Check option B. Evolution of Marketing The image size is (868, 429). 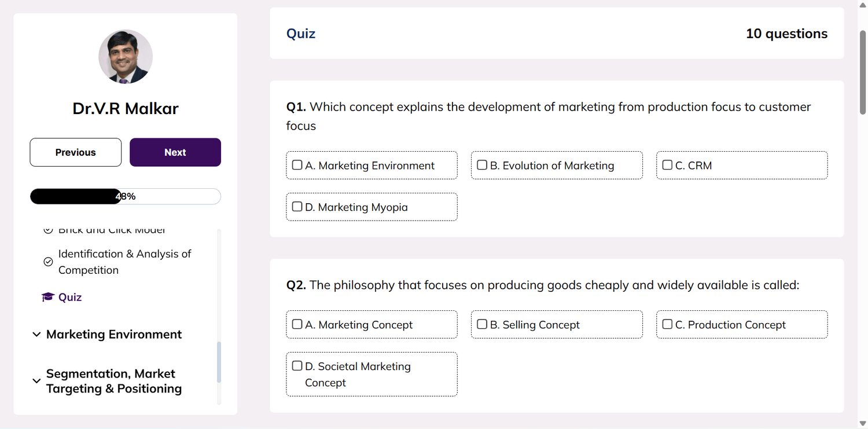click(x=482, y=165)
